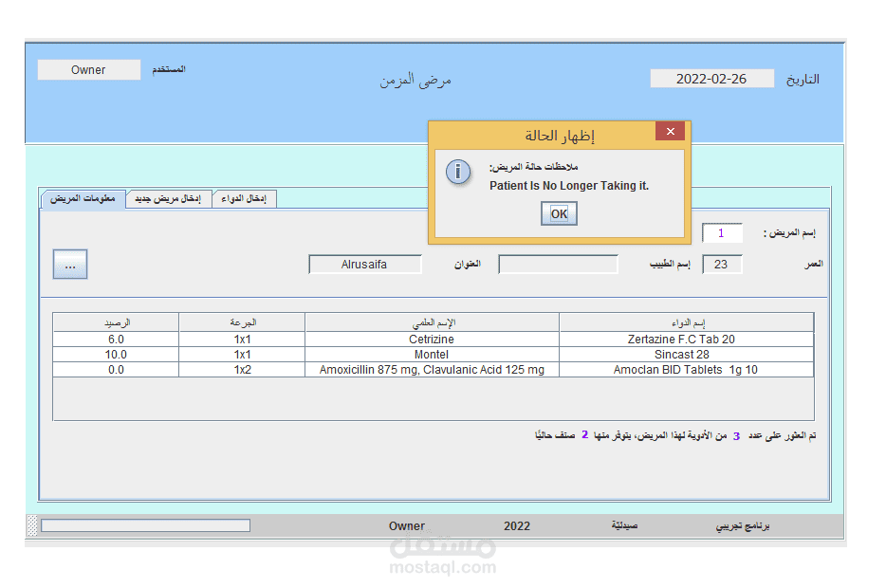Click the scientific name column header
Image resolution: width=886 pixels, height=588 pixels.
[433, 322]
